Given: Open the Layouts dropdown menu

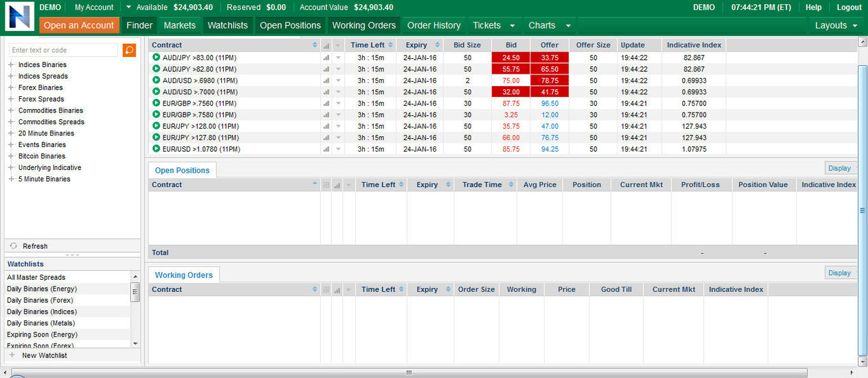Looking at the screenshot, I should tap(836, 26).
